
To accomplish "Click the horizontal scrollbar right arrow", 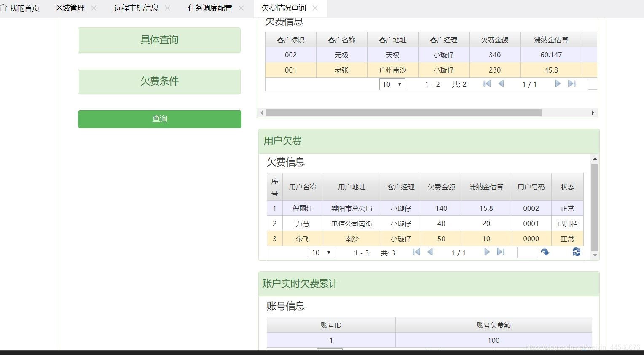I will coord(593,113).
